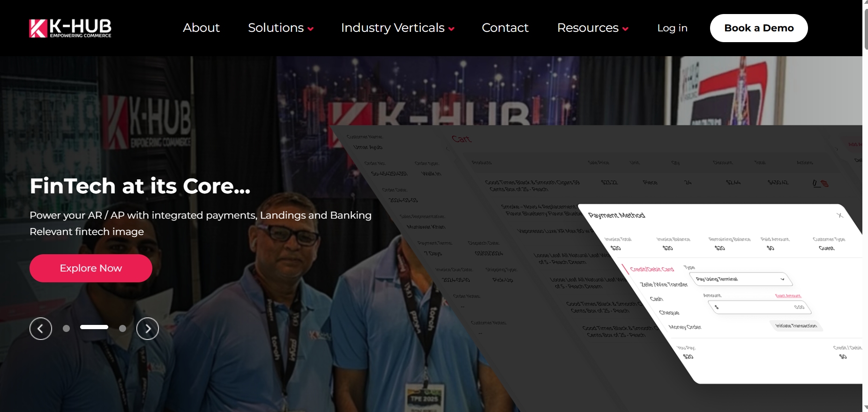
Task: Expand the Solutions dropdown menu
Action: pos(281,28)
